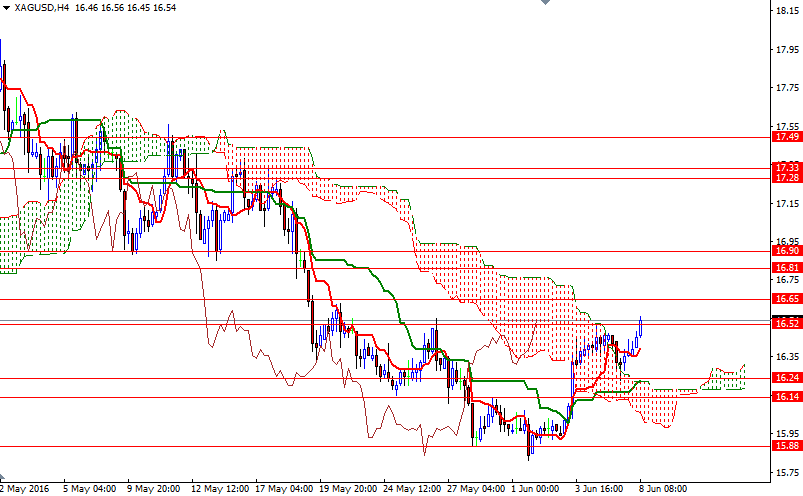Image resolution: width=803 pixels, height=496 pixels.
Task: Open the XAGUSD,H4 chart dropdown arrow
Action: 6,8
